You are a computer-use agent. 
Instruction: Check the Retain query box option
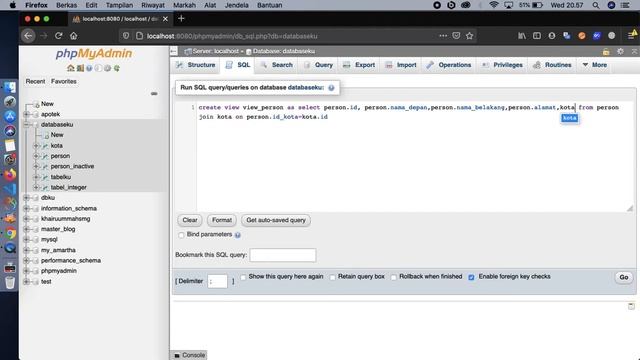click(333, 277)
